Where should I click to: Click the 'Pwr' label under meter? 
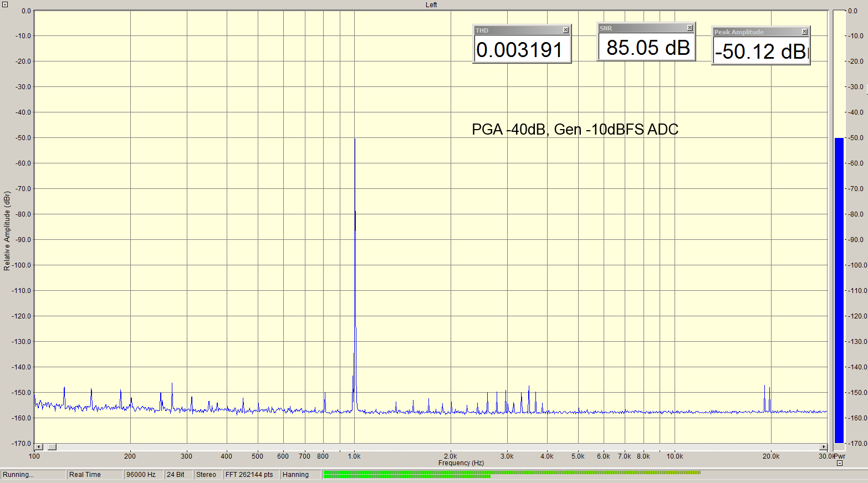(x=840, y=456)
